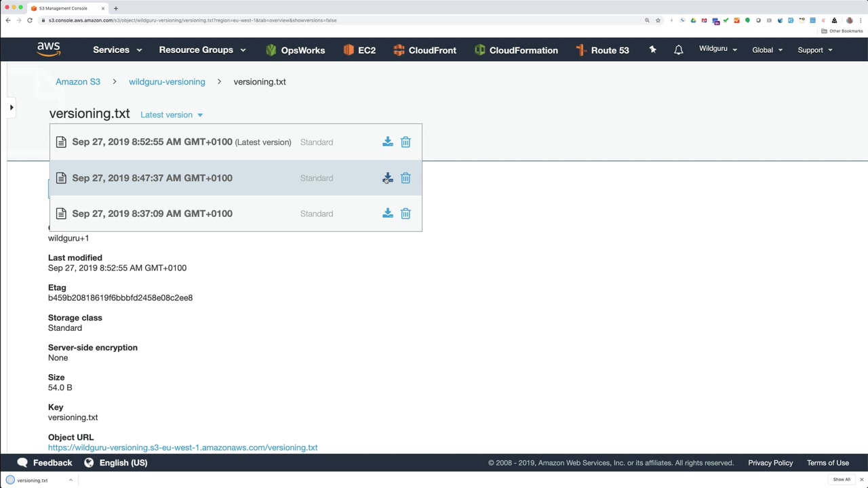Open the Route 53 shortcut
Image resolution: width=868 pixels, height=488 pixels.
pos(602,49)
